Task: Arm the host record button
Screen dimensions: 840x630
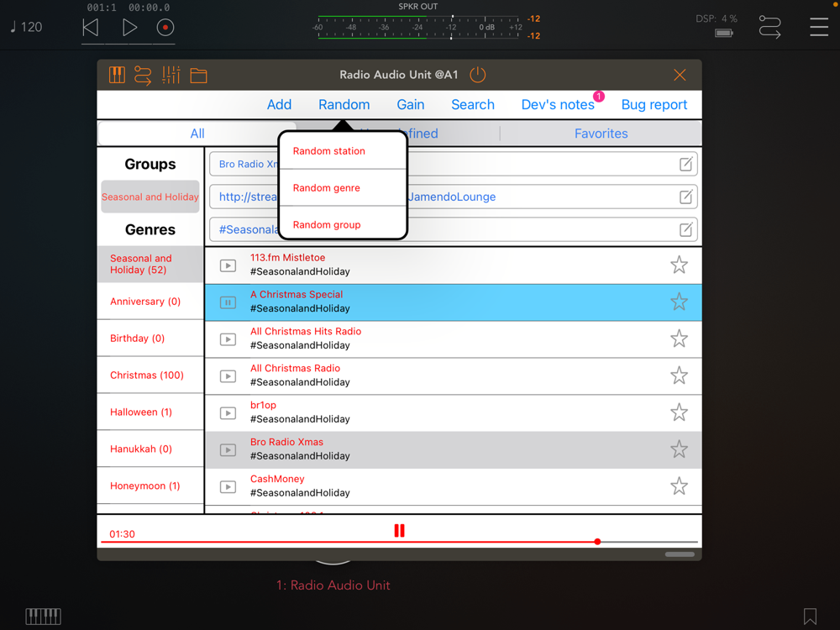Action: 165,28
